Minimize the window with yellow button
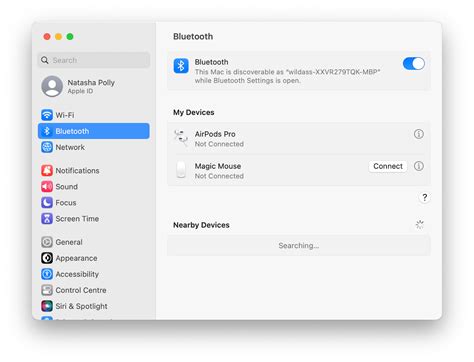Viewport: 474px width, 362px height. (x=58, y=37)
